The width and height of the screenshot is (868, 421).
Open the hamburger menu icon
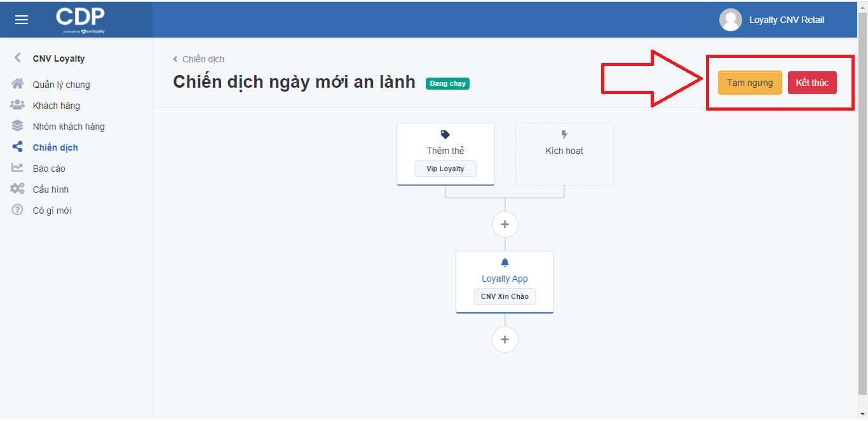pyautogui.click(x=22, y=20)
